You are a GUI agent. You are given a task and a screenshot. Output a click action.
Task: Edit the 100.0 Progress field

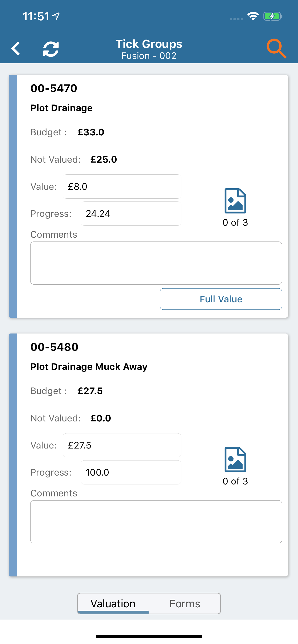131,472
